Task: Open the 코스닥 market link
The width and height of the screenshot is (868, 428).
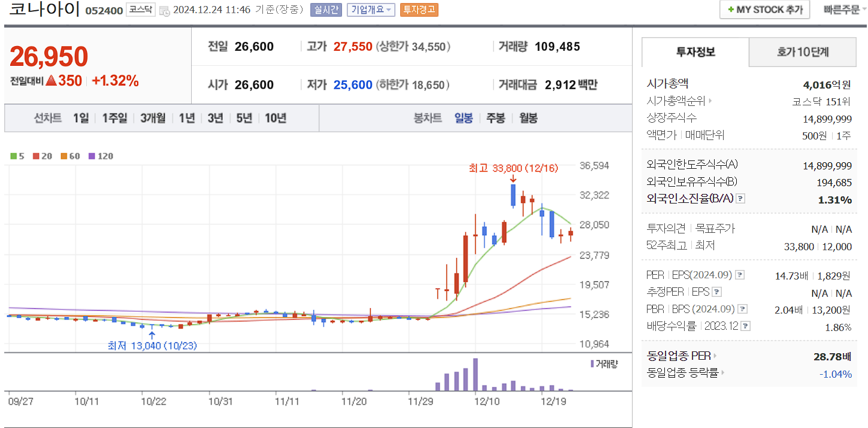Action: point(142,10)
